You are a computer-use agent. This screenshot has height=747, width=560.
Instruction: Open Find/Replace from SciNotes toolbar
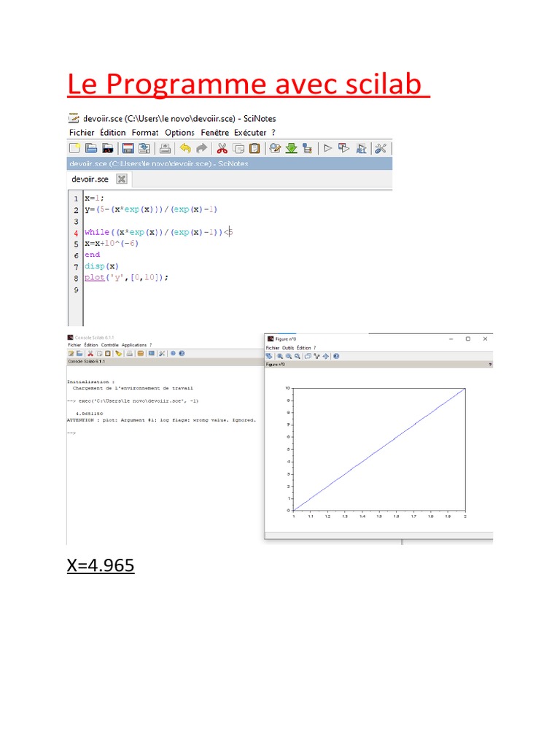coord(275,148)
